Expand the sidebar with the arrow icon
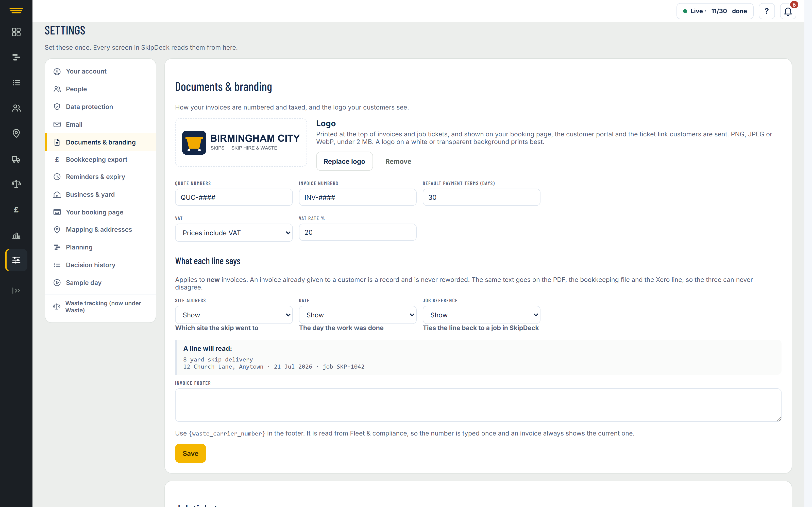The image size is (812, 507). tap(16, 291)
